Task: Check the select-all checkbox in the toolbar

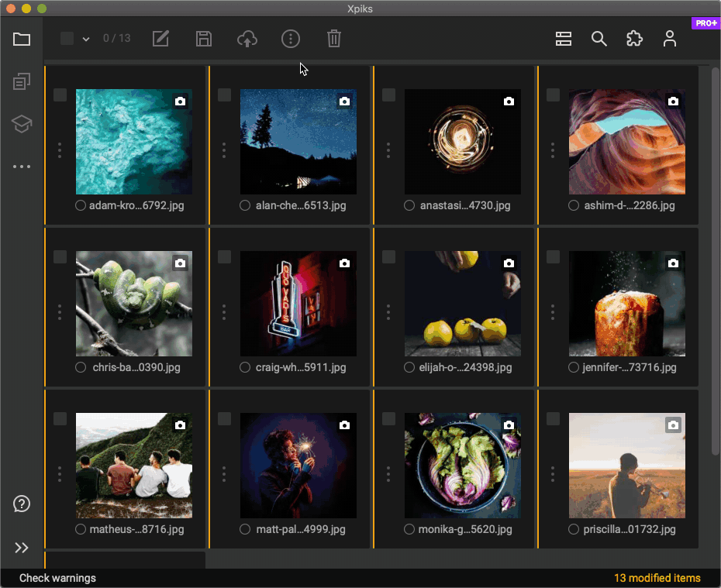Action: [x=67, y=39]
